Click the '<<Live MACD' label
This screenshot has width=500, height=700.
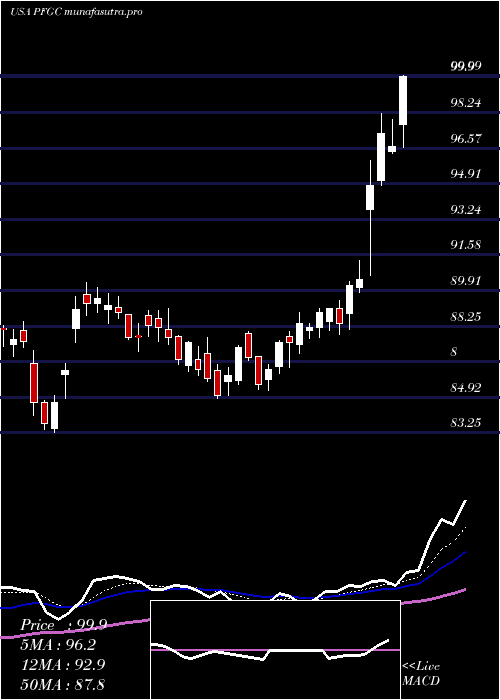click(x=421, y=674)
